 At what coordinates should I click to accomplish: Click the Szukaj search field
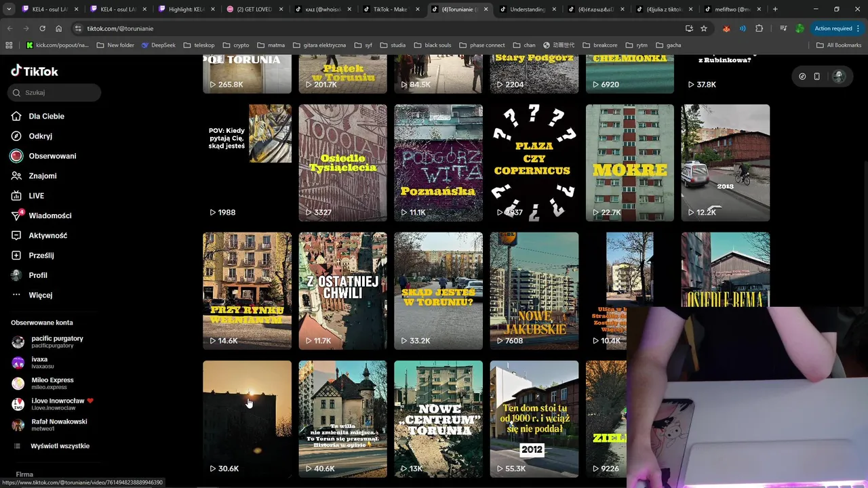(54, 92)
